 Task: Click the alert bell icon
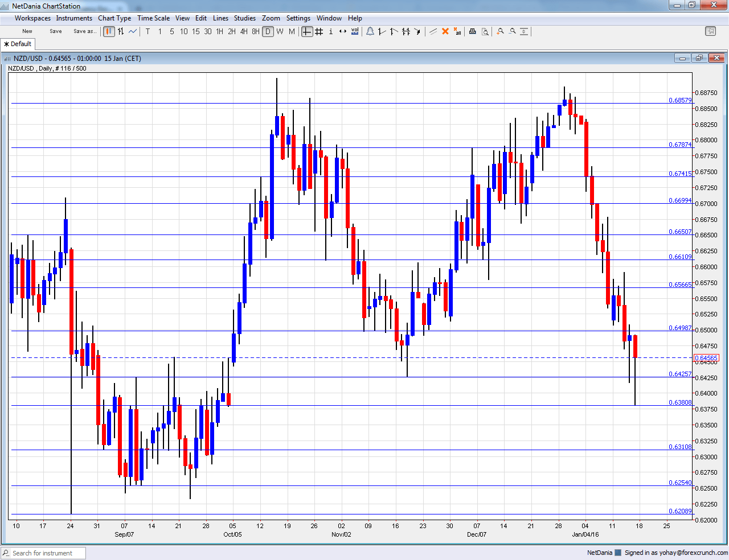tap(370, 31)
